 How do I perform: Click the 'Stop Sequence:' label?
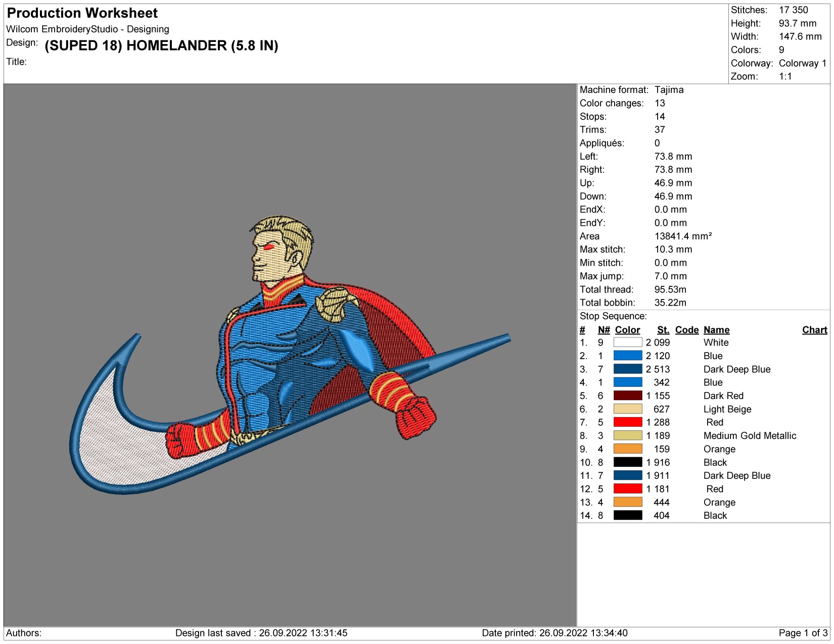613,316
